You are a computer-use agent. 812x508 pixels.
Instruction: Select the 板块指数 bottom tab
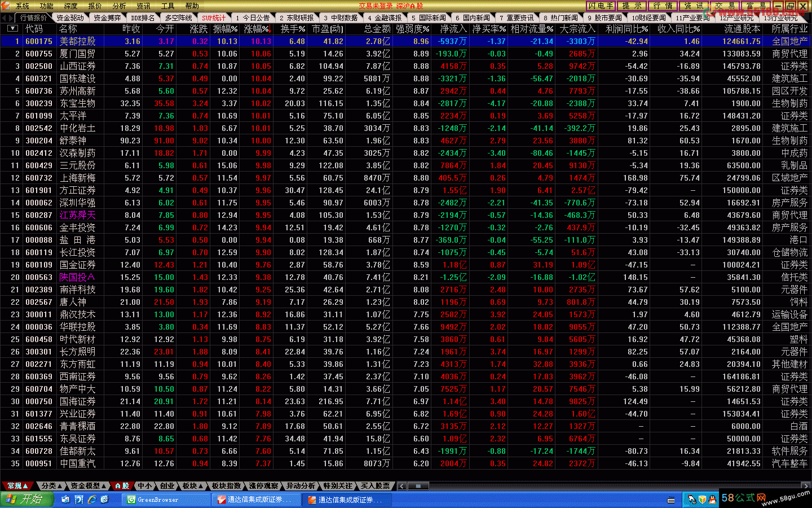[226, 485]
